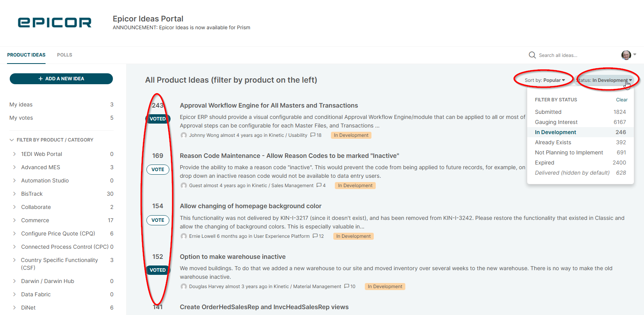Image resolution: width=644 pixels, height=315 pixels.
Task: Switch to Polls tab
Action: pyautogui.click(x=65, y=55)
